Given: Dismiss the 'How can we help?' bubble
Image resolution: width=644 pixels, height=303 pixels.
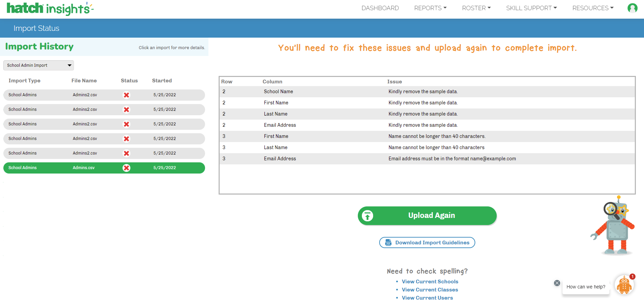Looking at the screenshot, I should (x=557, y=283).
